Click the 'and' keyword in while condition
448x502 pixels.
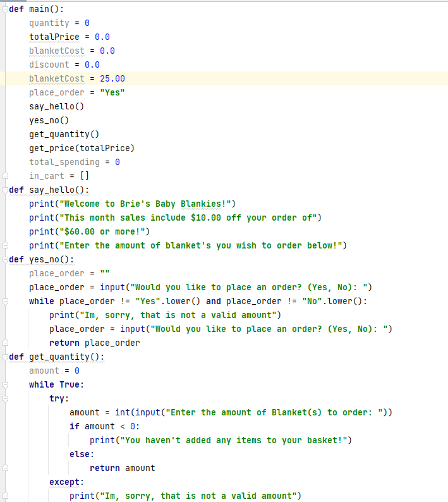pos(214,302)
